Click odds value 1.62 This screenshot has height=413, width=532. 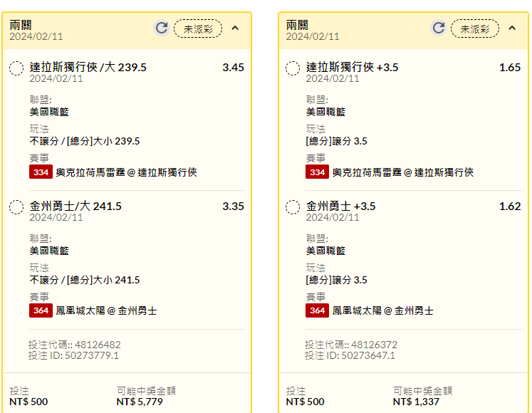510,206
